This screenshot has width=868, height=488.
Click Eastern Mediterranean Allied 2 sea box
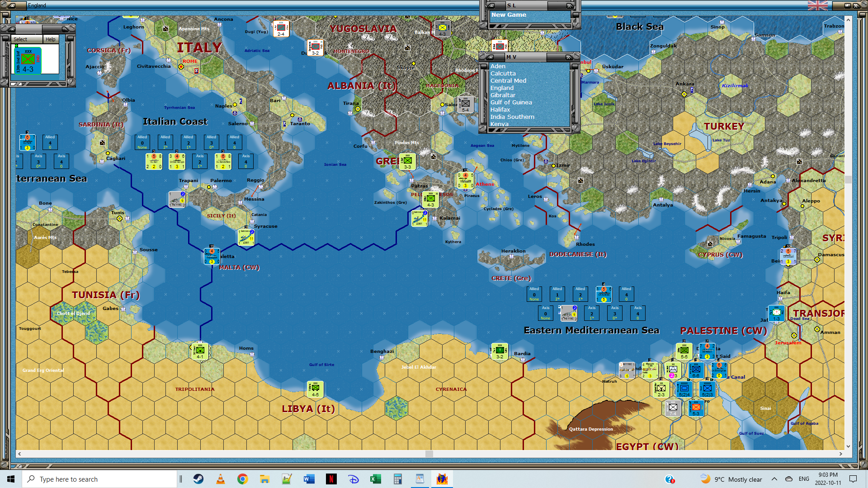(x=580, y=294)
